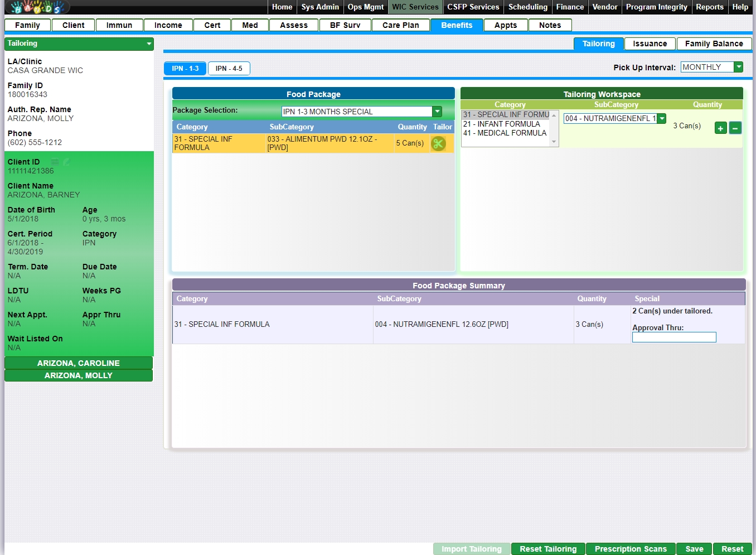This screenshot has height=555, width=756.
Task: Click the scissors Tailor icon
Action: 438,143
